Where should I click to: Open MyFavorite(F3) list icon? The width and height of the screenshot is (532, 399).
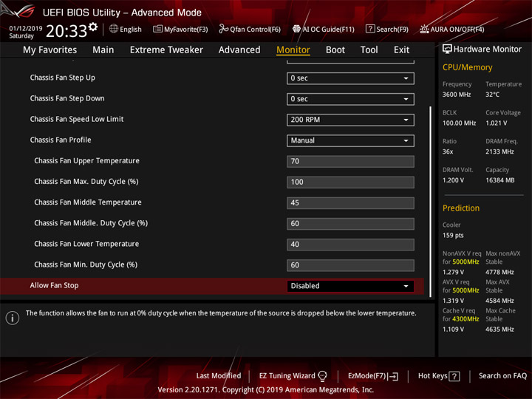point(157,29)
